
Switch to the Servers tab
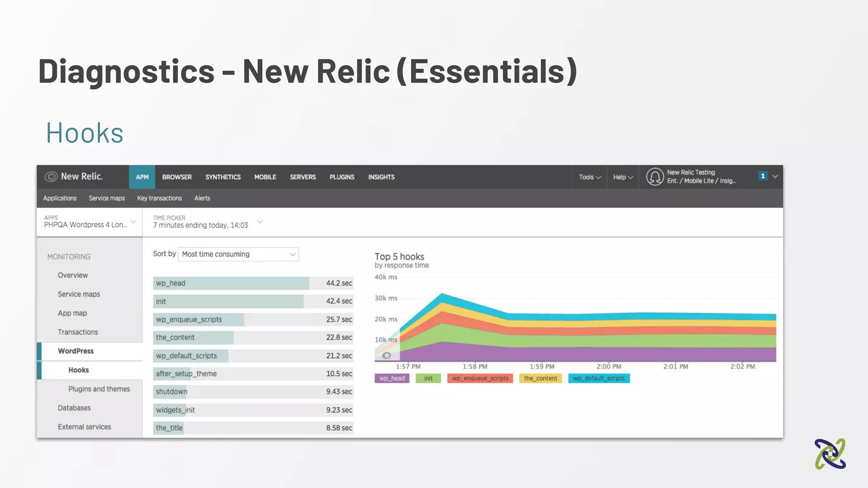click(303, 177)
